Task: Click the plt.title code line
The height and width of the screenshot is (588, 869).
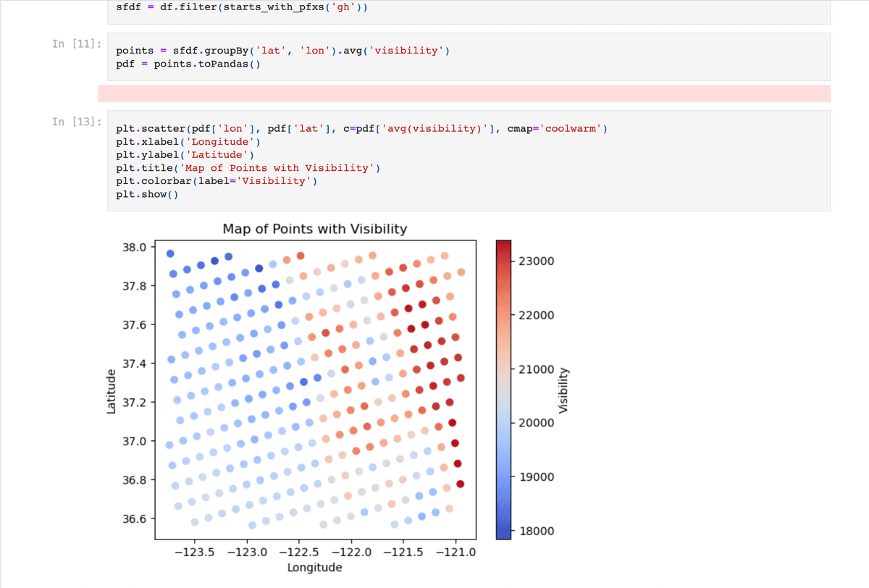Action: 248,168
